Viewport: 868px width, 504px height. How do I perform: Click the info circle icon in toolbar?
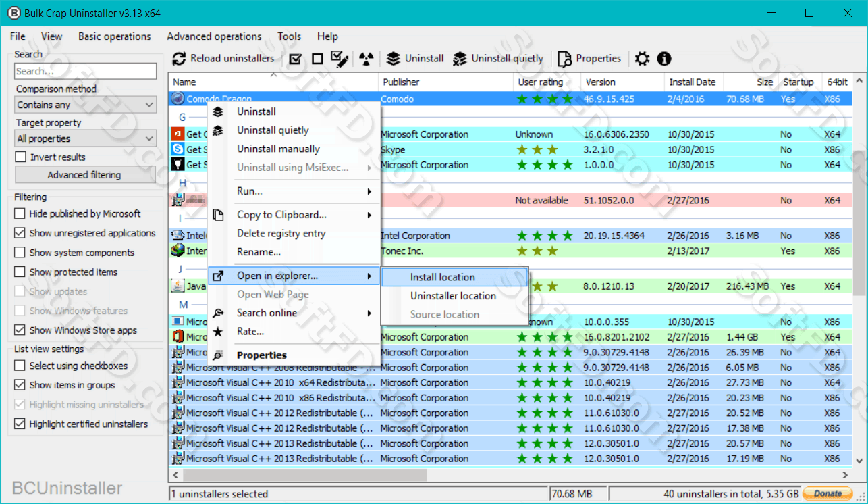point(664,59)
